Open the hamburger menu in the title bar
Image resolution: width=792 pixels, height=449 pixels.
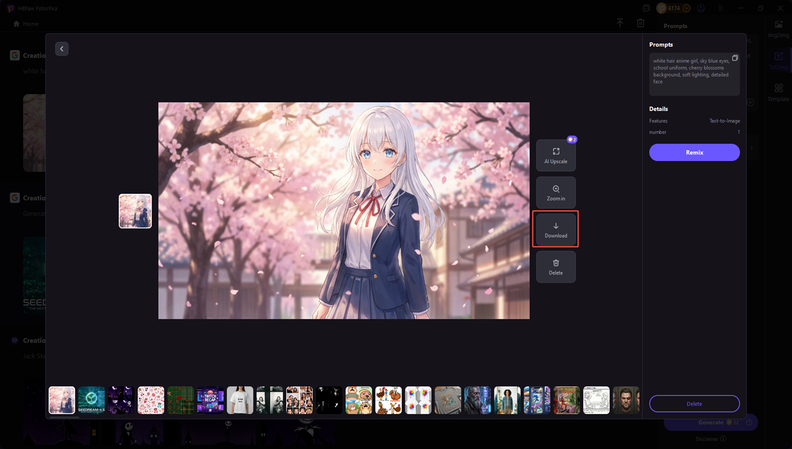[x=721, y=8]
